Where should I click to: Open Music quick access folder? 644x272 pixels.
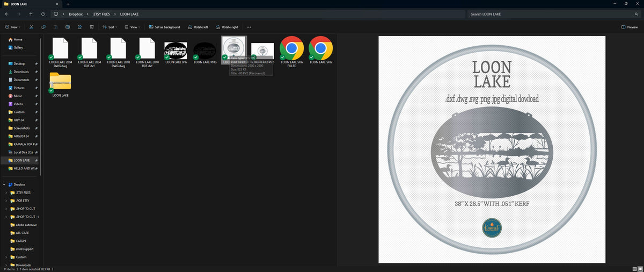tap(18, 96)
